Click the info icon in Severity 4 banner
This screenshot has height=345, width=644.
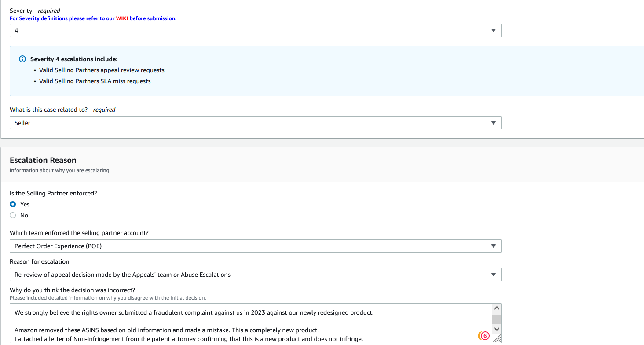point(23,59)
